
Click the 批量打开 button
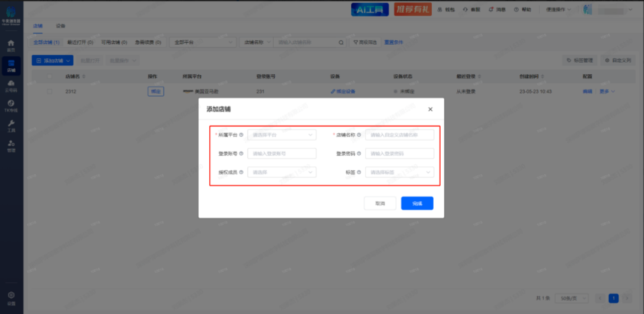tap(90, 60)
